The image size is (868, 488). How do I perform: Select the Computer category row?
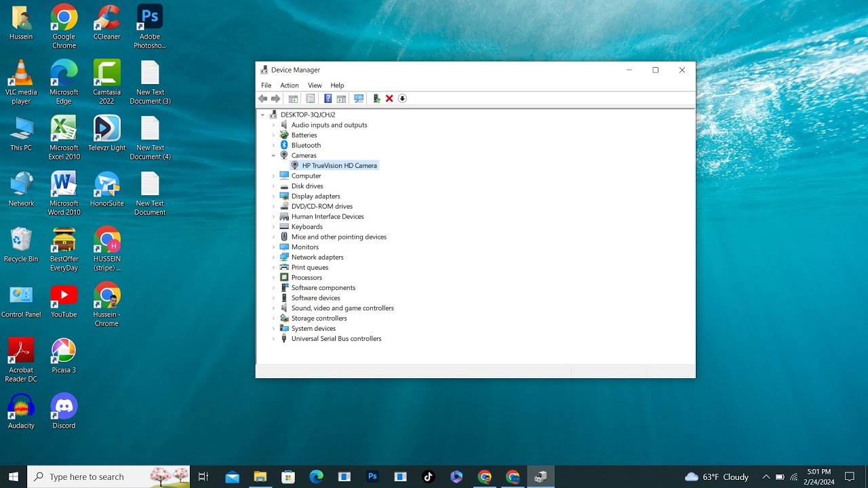tap(300, 176)
